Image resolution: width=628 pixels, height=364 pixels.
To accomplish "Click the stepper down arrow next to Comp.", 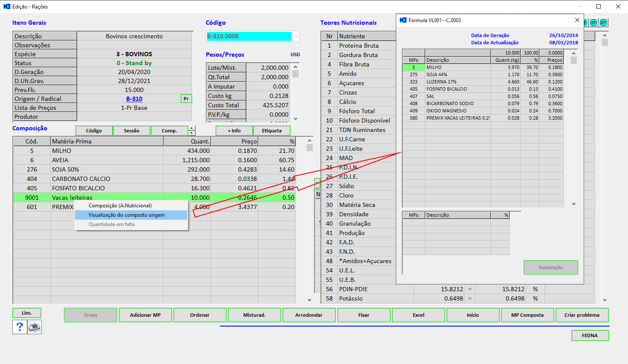I will click(192, 133).
